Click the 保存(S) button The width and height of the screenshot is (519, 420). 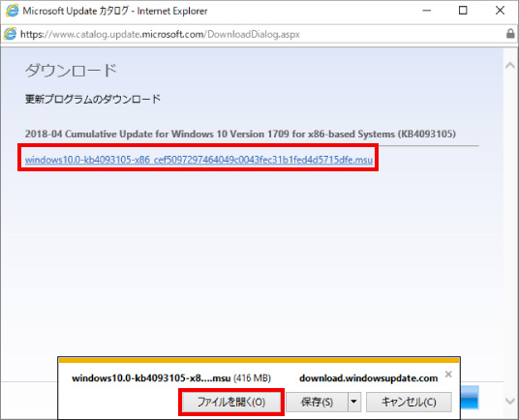[x=317, y=402]
